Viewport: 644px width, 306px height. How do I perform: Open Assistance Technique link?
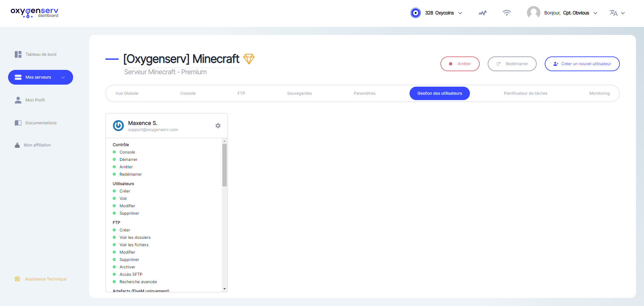coord(46,279)
